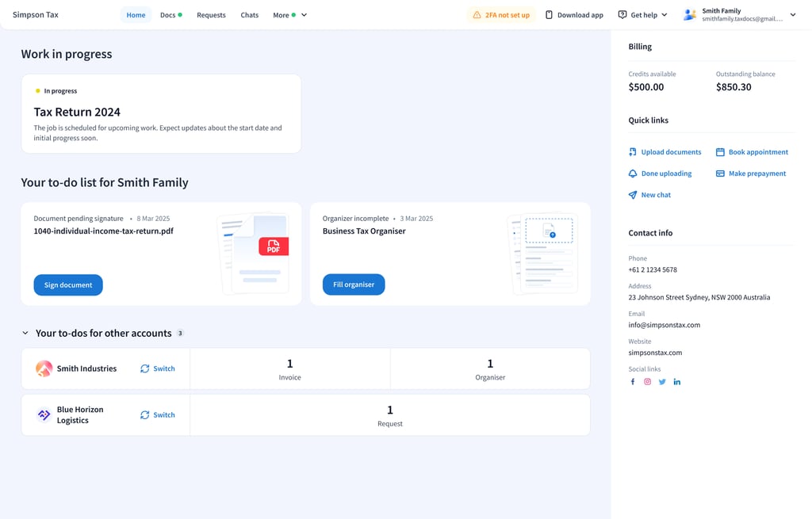Expand the More menu dropdown
This screenshot has height=519, width=812.
(x=289, y=15)
